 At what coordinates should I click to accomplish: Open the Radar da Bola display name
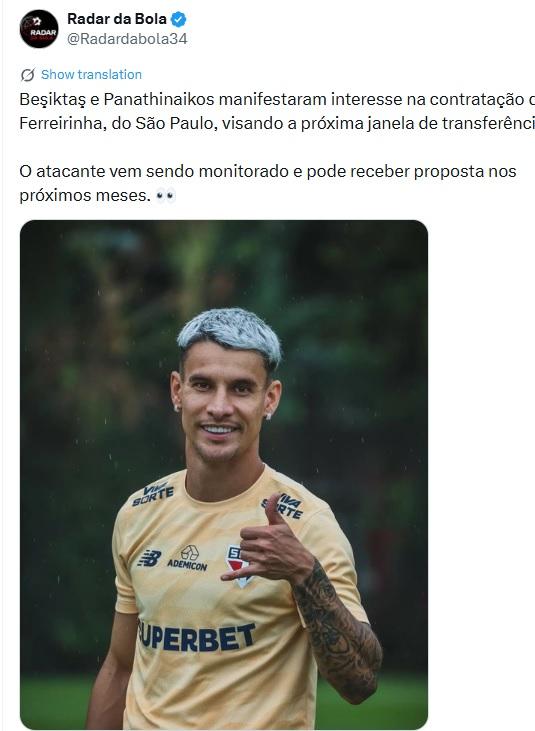point(117,19)
